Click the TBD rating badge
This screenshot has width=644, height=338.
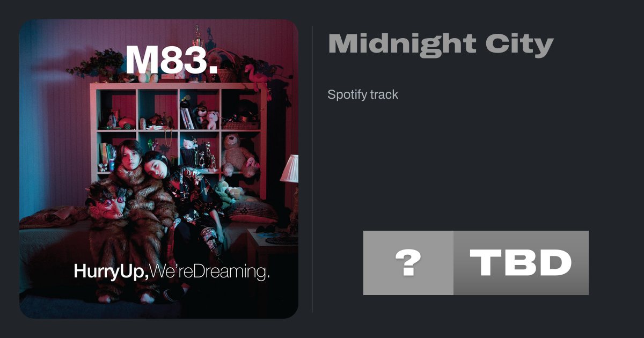[x=521, y=263]
